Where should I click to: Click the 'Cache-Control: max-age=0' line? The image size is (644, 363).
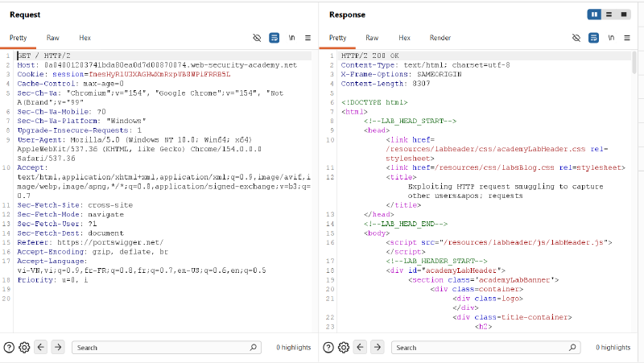pos(70,84)
